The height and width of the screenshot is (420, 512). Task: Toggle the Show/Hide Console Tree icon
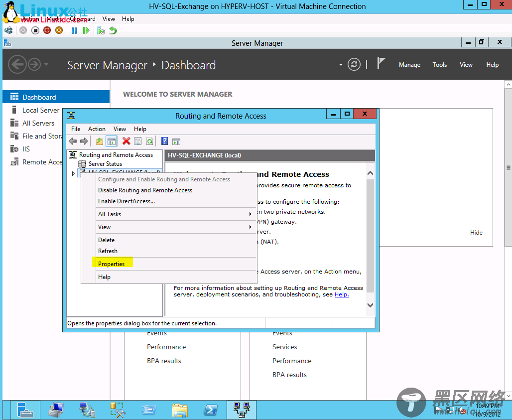click(x=112, y=141)
